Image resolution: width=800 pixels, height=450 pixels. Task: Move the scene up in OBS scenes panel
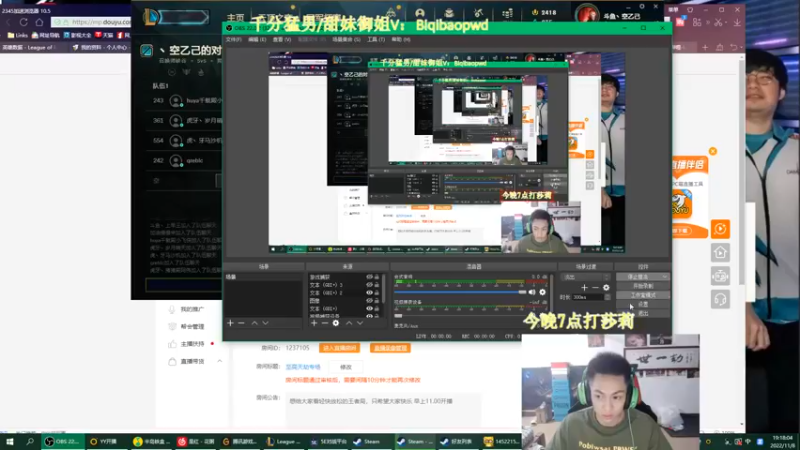[x=254, y=323]
